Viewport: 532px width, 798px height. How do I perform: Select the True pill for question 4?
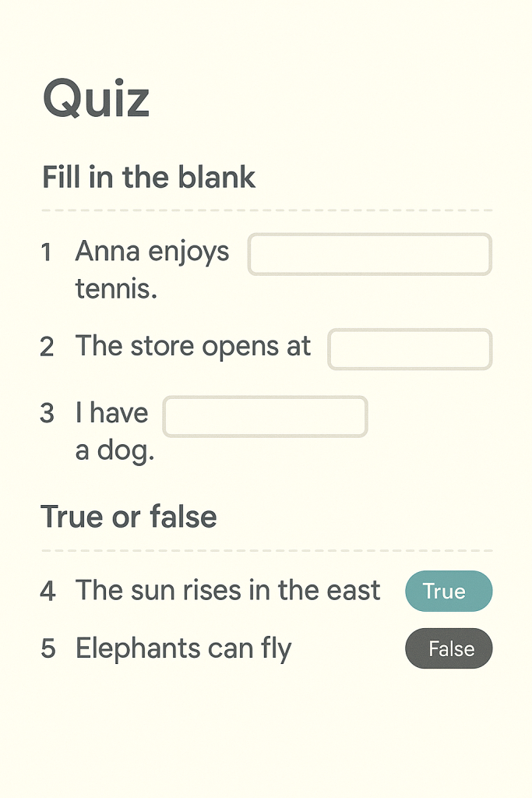pyautogui.click(x=449, y=591)
